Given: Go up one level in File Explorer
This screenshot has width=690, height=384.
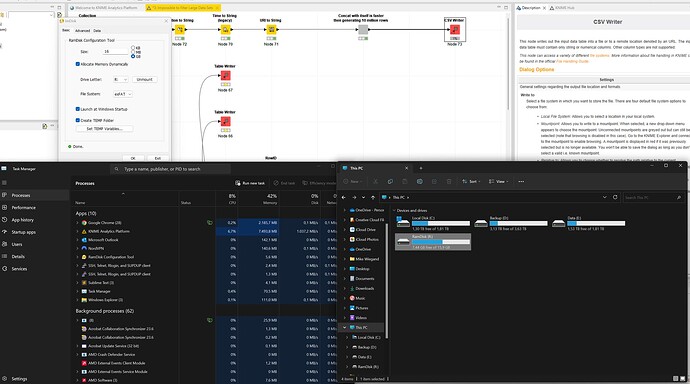Looking at the screenshot, I should 373,197.
